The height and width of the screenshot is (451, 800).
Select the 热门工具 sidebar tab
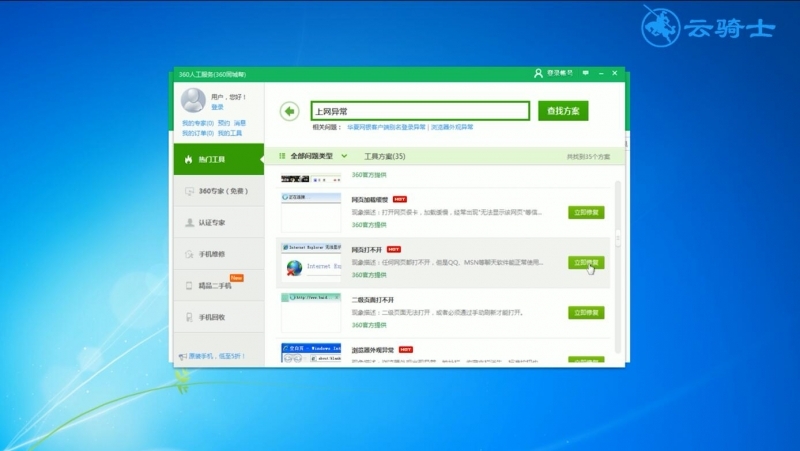pos(219,159)
